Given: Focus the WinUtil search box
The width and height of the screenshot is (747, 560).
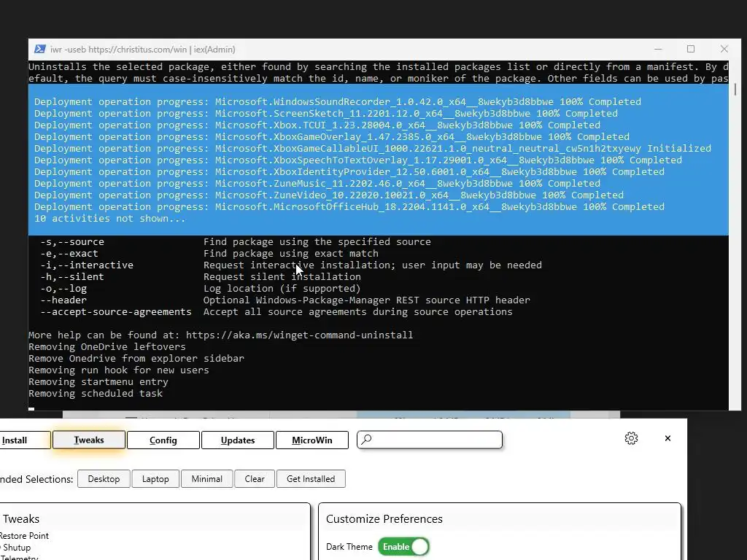Looking at the screenshot, I should click(x=430, y=440).
